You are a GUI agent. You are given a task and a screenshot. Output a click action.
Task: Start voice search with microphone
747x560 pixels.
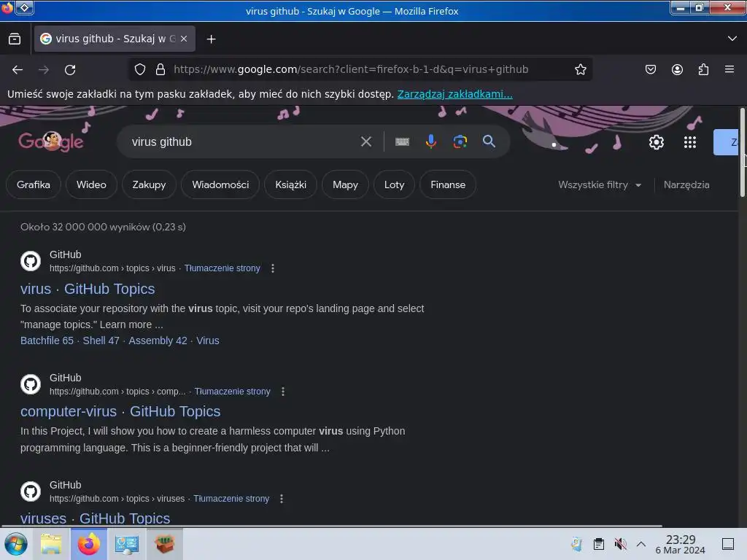pos(430,141)
